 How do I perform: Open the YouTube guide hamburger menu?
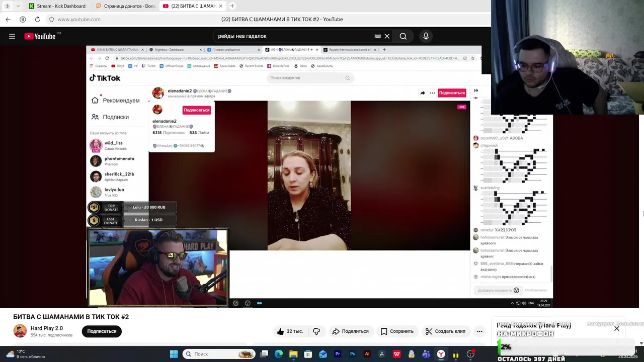12,36
